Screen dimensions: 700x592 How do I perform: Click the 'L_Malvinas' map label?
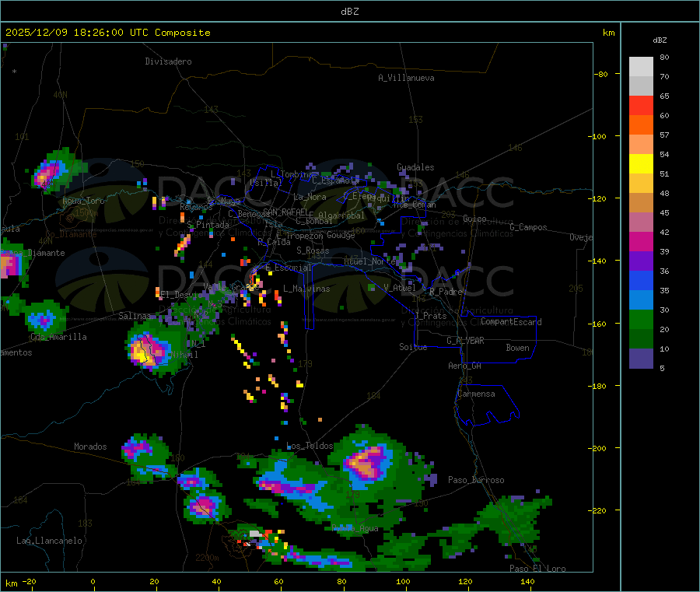click(306, 289)
